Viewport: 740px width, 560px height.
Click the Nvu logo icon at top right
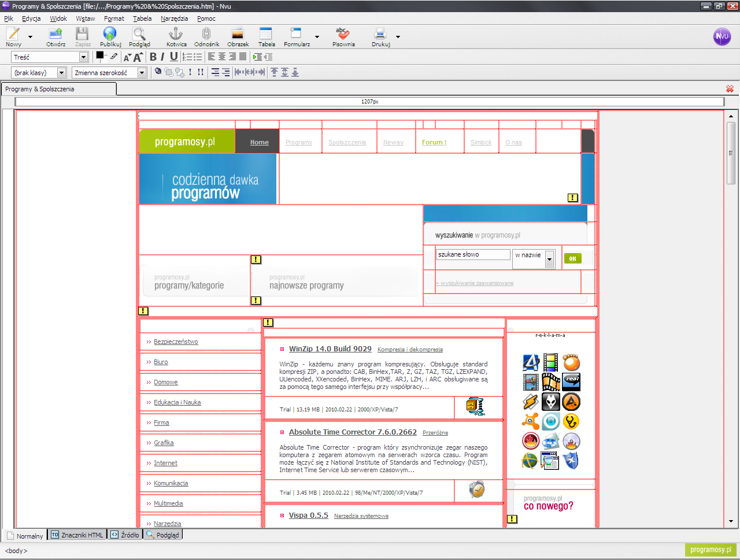tap(721, 36)
